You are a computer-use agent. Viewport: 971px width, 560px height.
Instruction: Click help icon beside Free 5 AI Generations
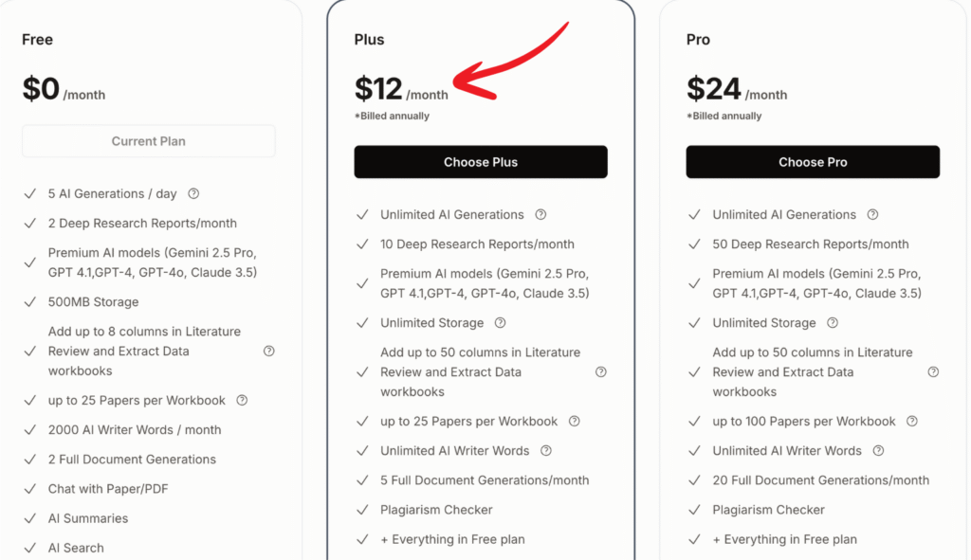point(193,193)
